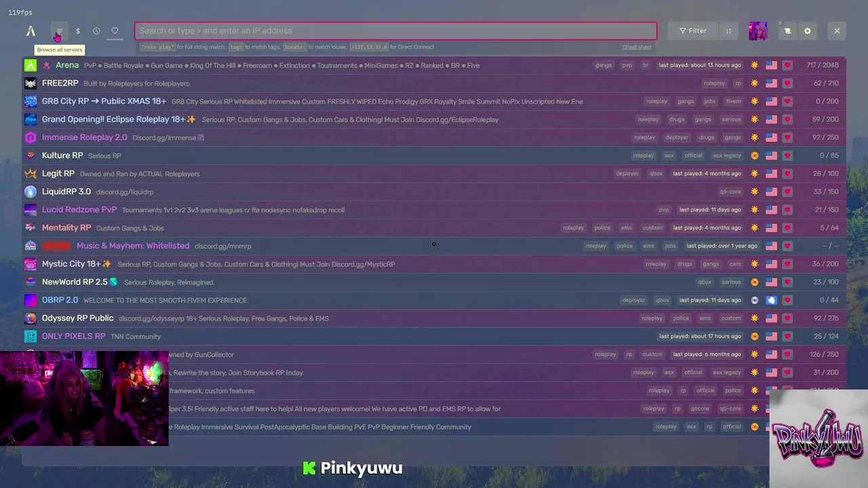Unfavorite the FREE2RP server heart
The height and width of the screenshot is (488, 868).
pos(787,83)
